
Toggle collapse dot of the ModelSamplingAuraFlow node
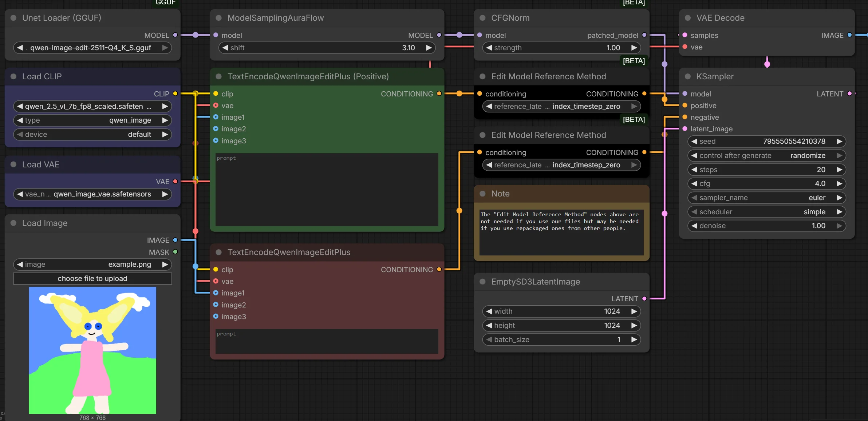[219, 18]
